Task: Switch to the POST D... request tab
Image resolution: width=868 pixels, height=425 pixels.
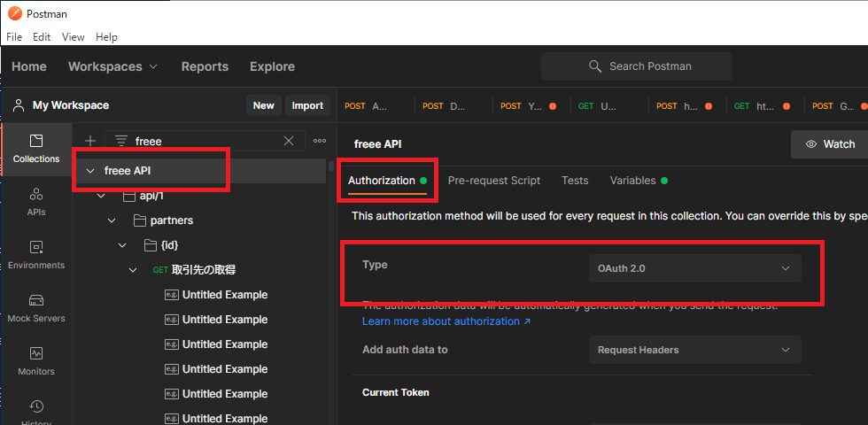Action: coord(453,105)
